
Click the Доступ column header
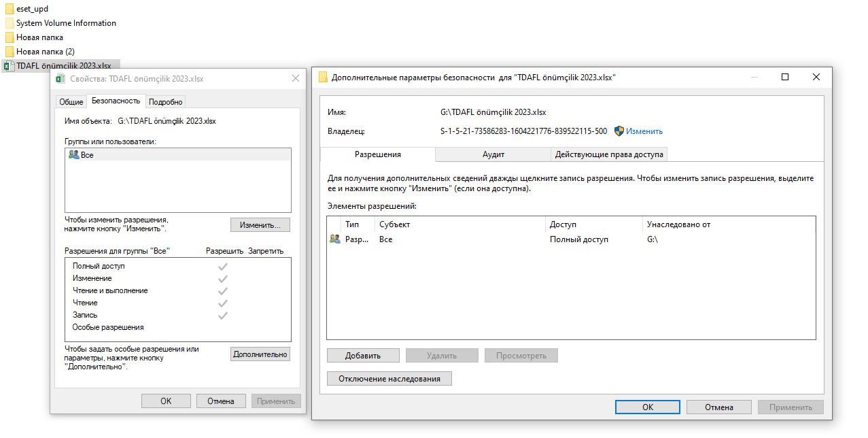pos(594,224)
